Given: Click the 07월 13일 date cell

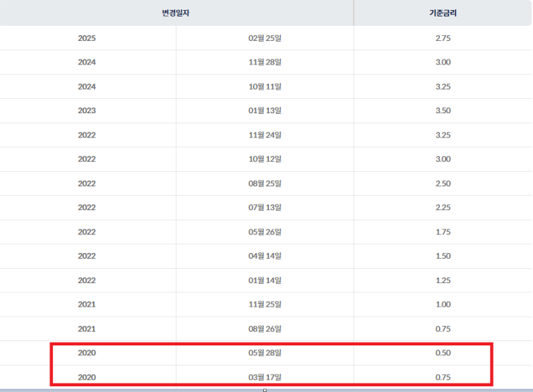Looking at the screenshot, I should point(265,207).
